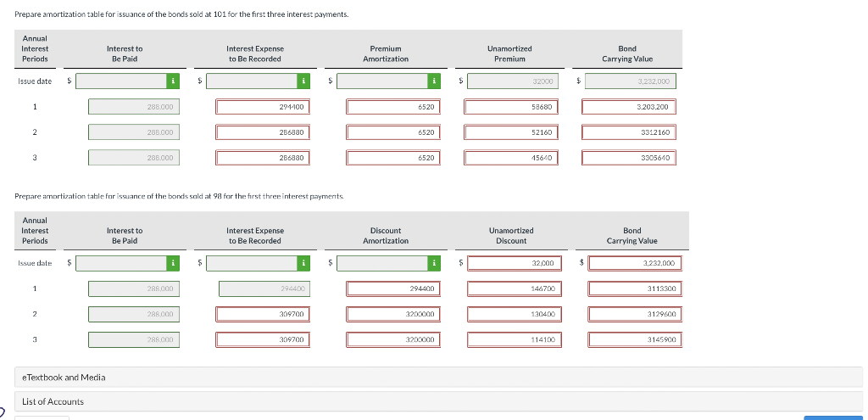The width and height of the screenshot is (868, 420).
Task: Edit discount interest expense period 2 field 309700
Action: [263, 314]
